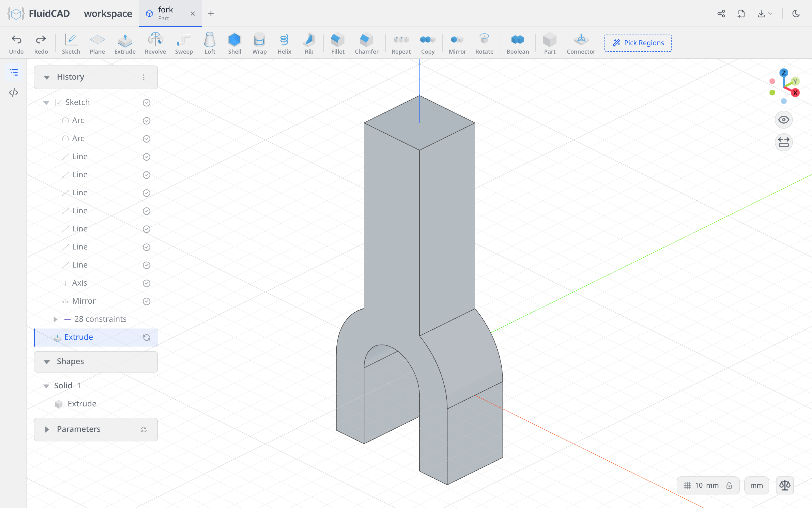
Task: Open the Loft tool
Action: tap(210, 43)
